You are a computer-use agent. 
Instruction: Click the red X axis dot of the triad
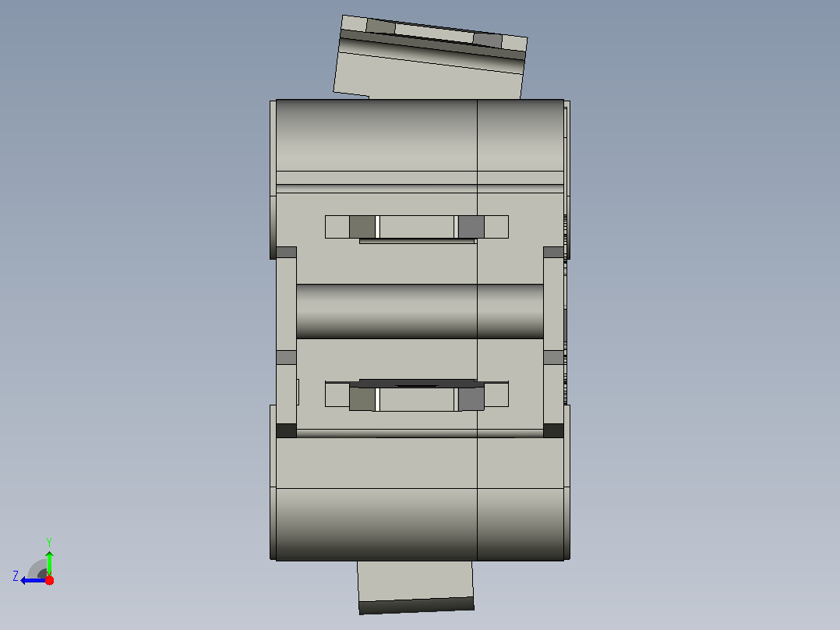click(49, 580)
